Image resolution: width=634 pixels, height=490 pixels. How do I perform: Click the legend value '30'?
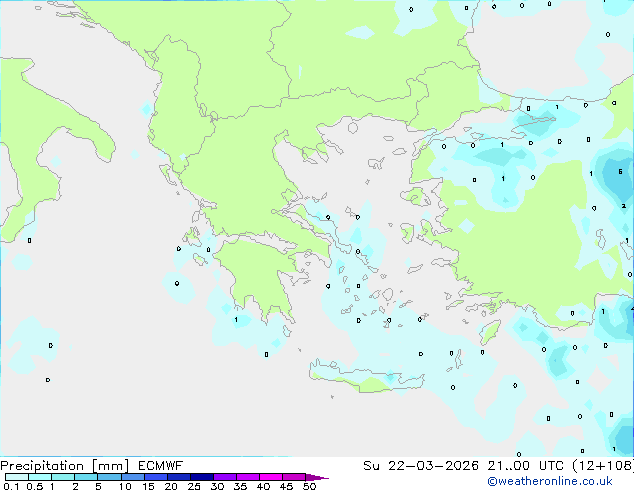[x=217, y=486]
